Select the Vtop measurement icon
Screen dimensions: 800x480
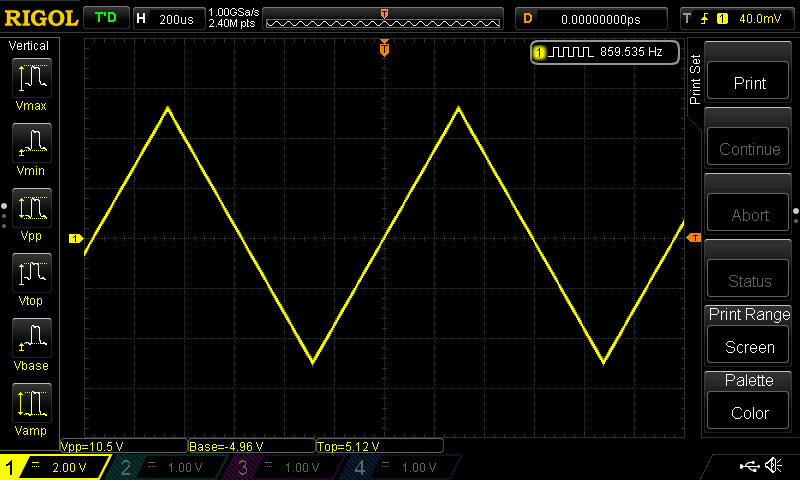32,273
